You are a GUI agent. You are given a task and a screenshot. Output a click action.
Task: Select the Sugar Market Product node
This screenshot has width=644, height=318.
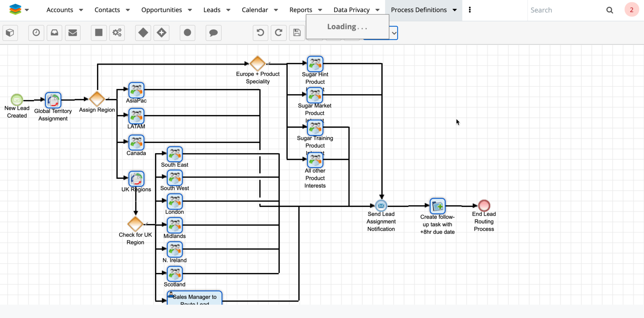(x=315, y=95)
